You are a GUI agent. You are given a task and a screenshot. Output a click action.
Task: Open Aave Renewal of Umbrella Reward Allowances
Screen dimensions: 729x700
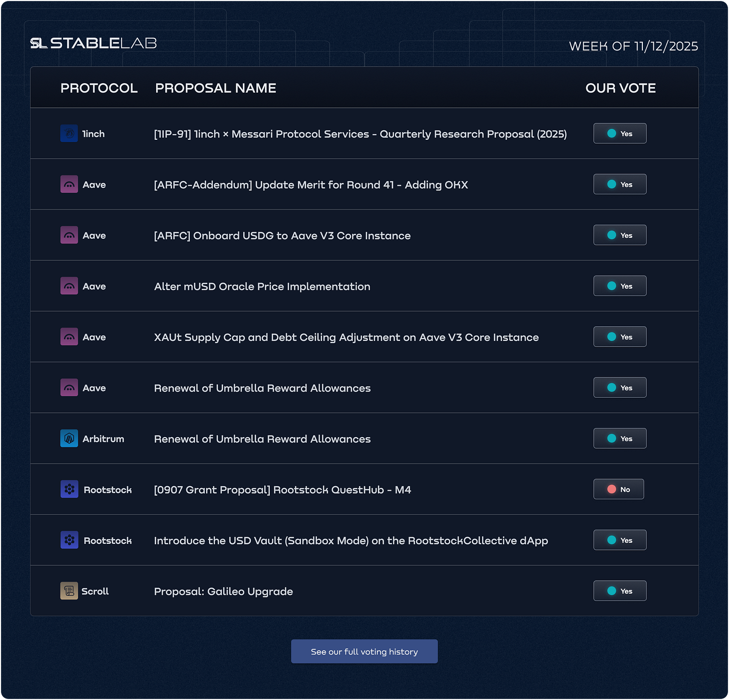pos(262,388)
